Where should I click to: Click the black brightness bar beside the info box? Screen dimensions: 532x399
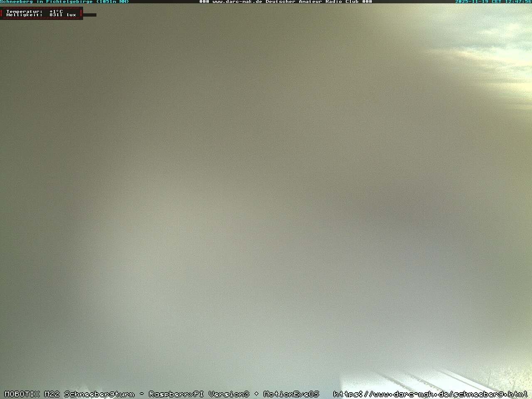pyautogui.click(x=89, y=15)
